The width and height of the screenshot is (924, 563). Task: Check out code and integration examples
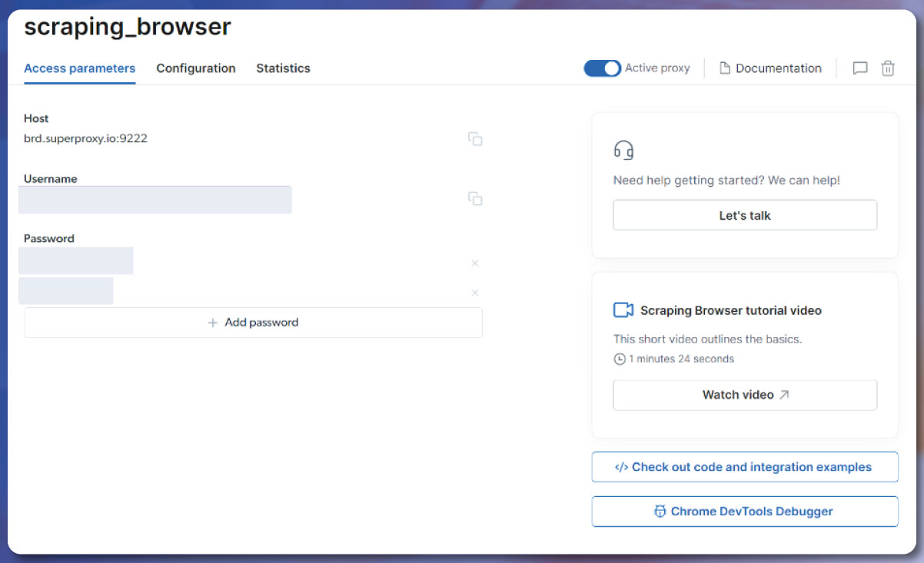coord(745,467)
